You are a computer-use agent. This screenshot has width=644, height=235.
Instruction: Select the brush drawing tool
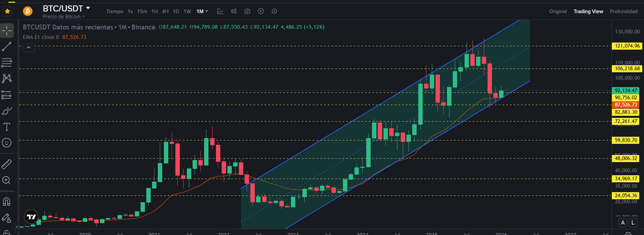click(x=7, y=111)
